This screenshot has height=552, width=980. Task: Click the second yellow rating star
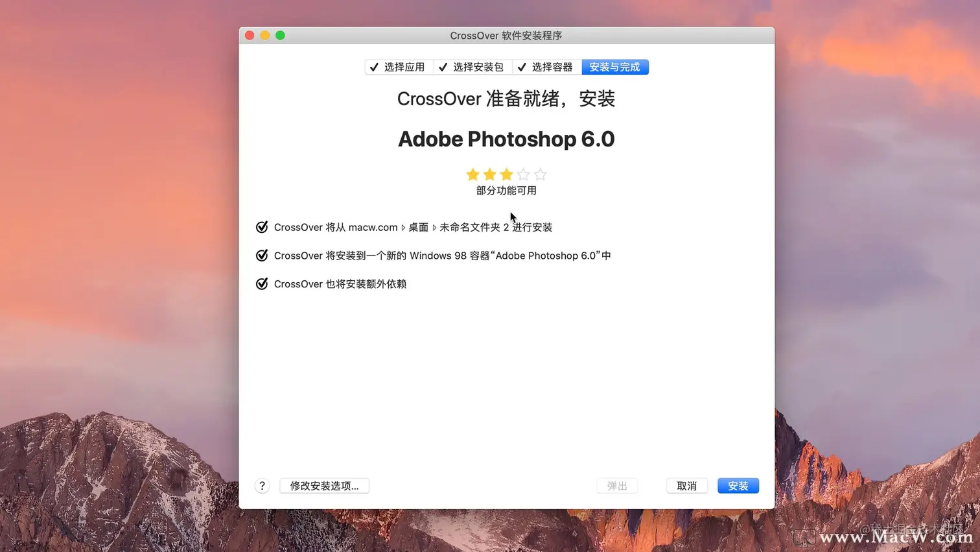click(x=489, y=174)
